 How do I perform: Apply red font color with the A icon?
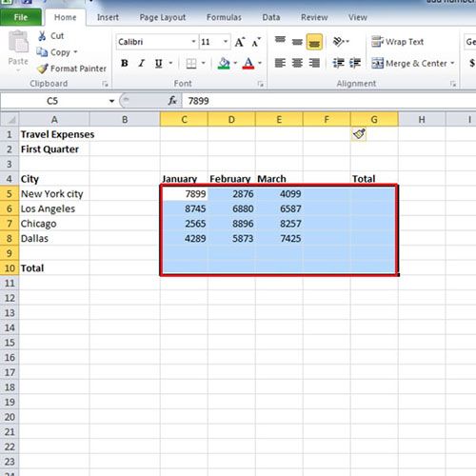(x=248, y=64)
